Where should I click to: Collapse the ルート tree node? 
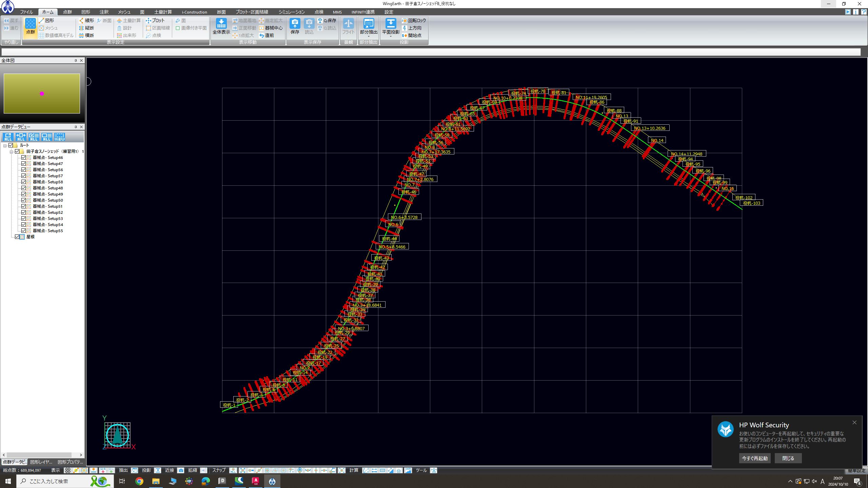tap(5, 146)
